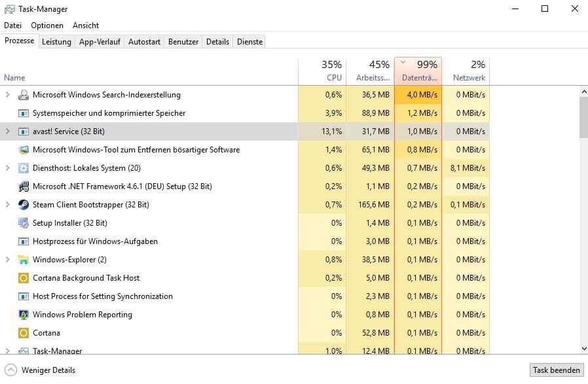Click the Task-Manager title bar icon
This screenshot has height=384, width=588.
click(x=9, y=9)
